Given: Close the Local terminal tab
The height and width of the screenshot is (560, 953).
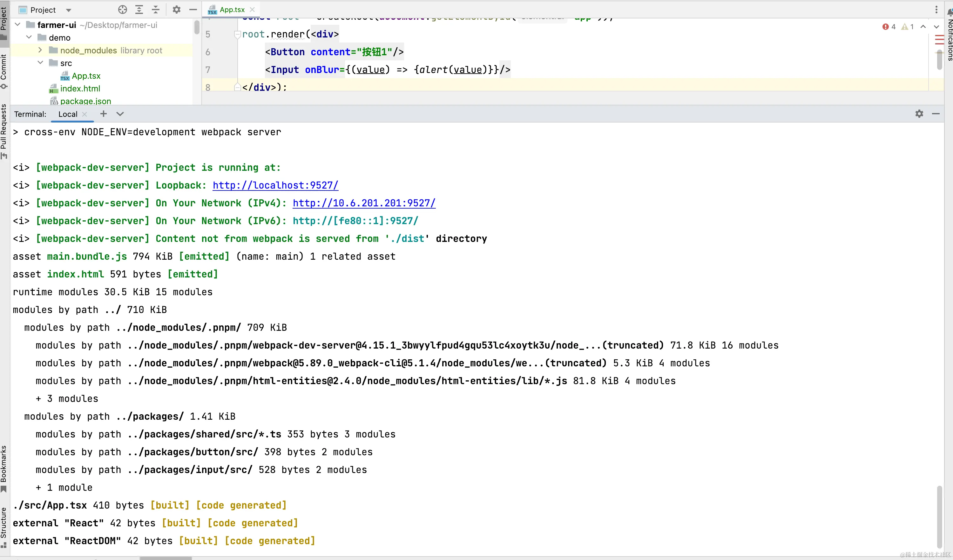Looking at the screenshot, I should [x=85, y=114].
